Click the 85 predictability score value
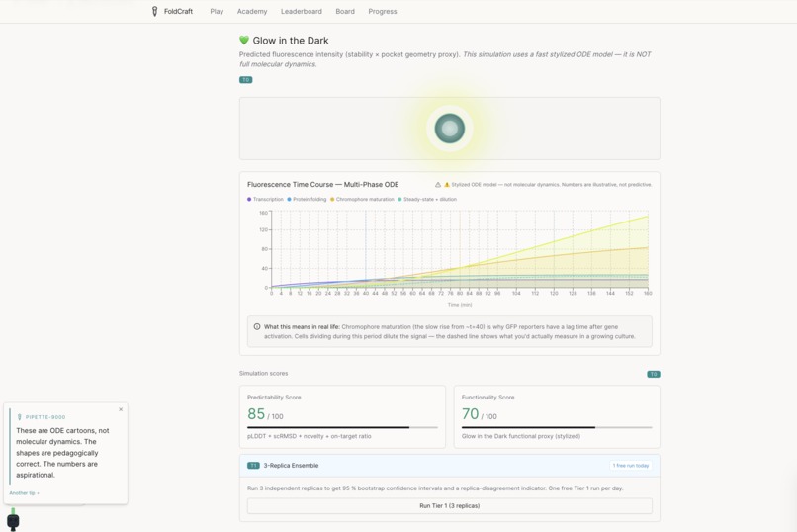The image size is (797, 532). pos(256,414)
